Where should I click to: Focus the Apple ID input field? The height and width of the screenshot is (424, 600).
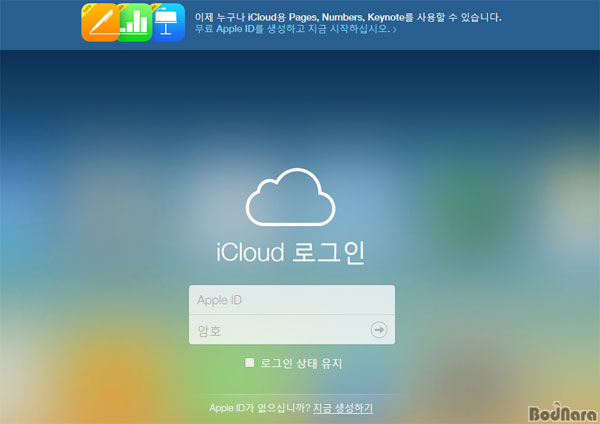coord(292,300)
